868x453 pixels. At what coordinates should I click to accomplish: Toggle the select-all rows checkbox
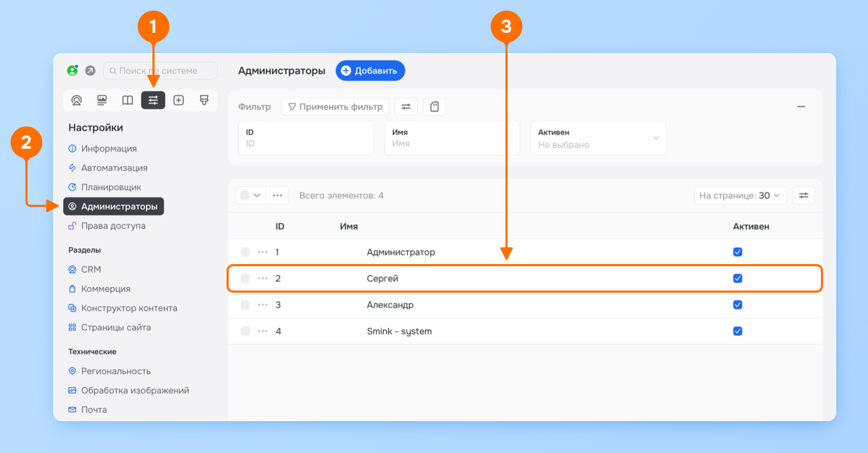click(x=245, y=195)
